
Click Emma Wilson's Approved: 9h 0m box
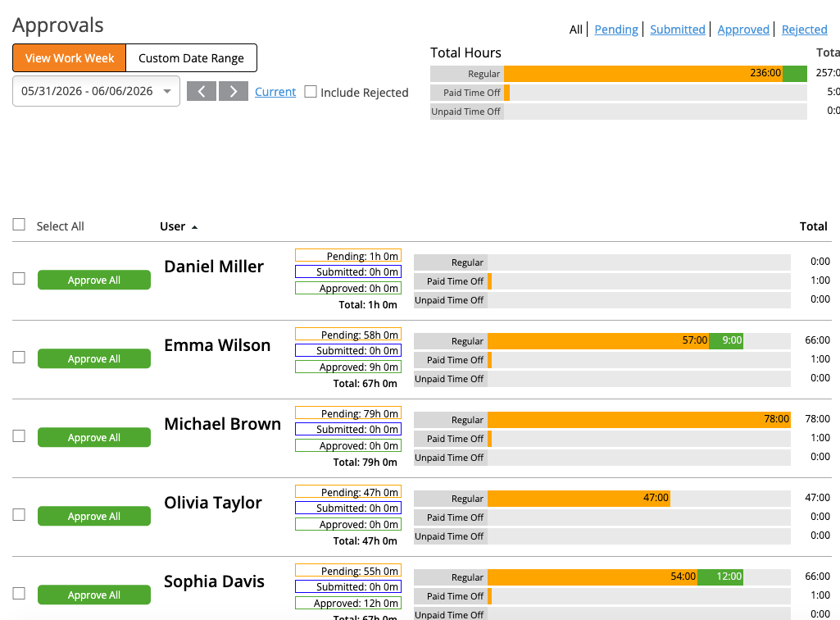tap(348, 367)
